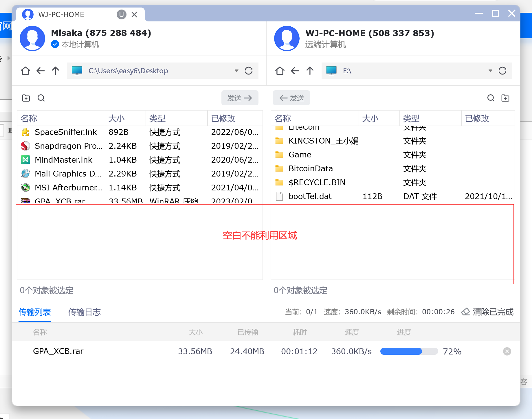
Task: Search files in local panel
Action: pos(41,98)
